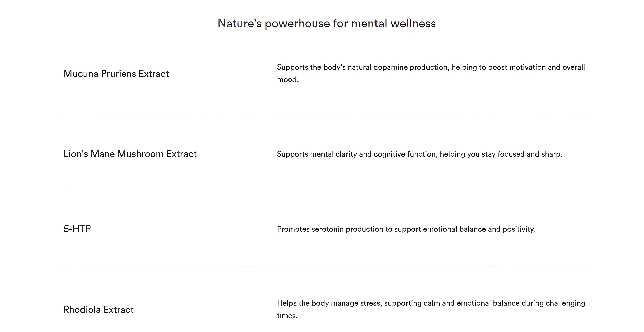Click the word "Mushroom" in the Lion's Mane title

point(141,154)
